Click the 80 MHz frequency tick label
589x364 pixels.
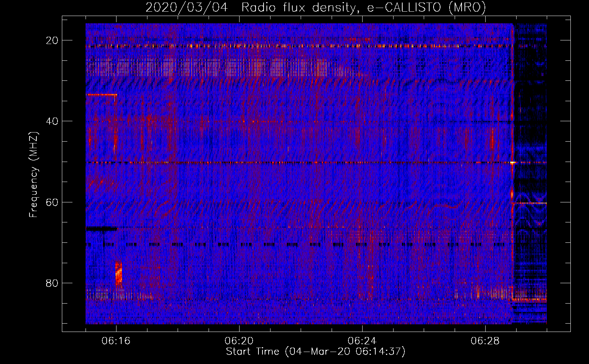52,283
